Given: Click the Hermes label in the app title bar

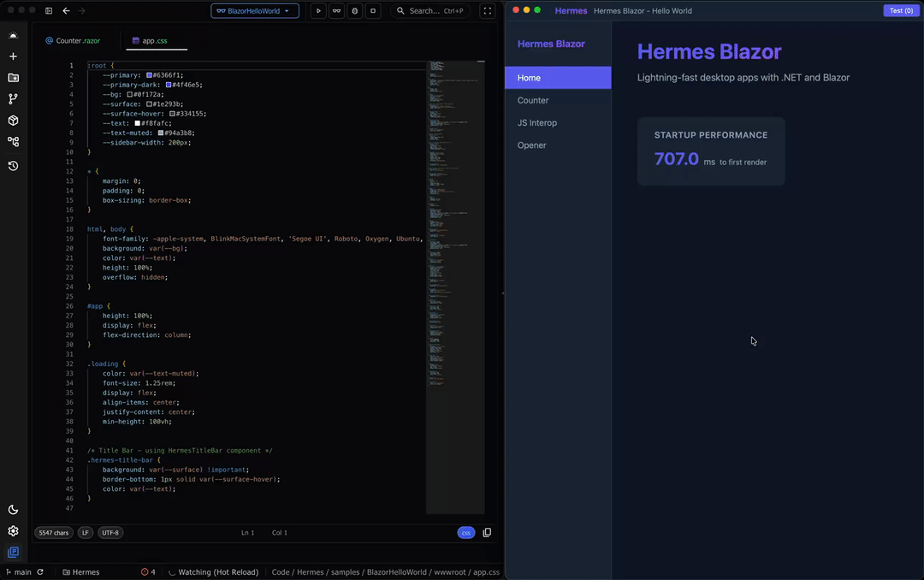Looking at the screenshot, I should [571, 10].
